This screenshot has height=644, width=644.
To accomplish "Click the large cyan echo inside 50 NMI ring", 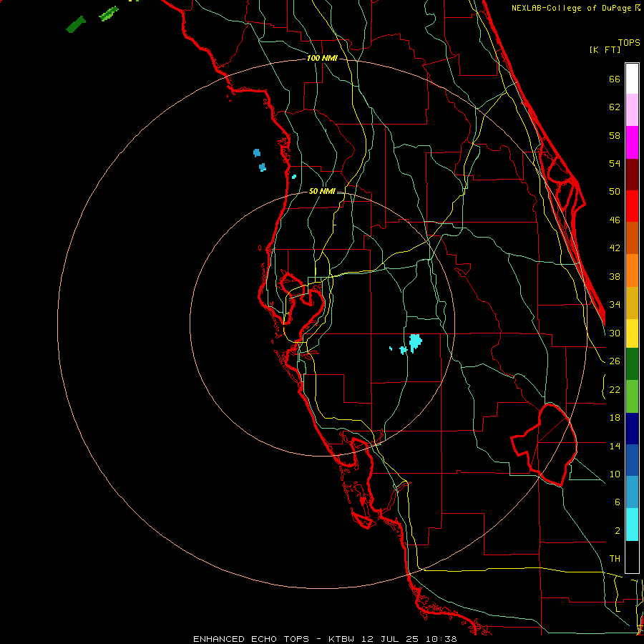I will pyautogui.click(x=415, y=343).
